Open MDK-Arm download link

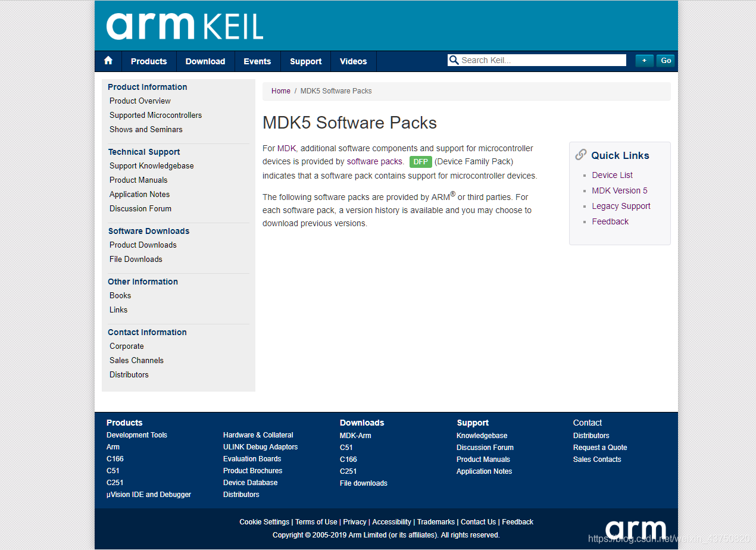(x=355, y=436)
